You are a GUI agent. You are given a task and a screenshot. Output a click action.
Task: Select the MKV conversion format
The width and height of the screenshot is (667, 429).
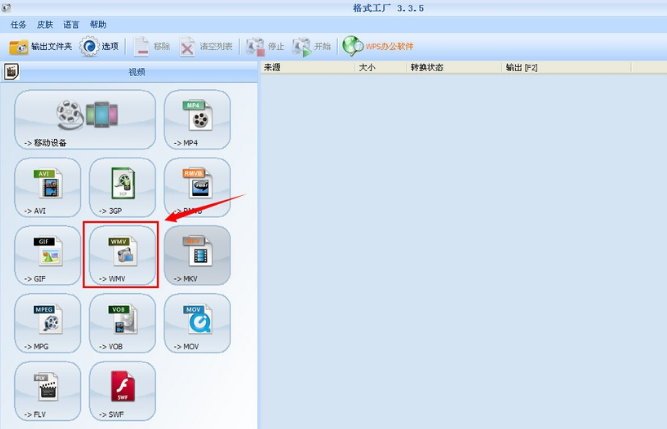(x=197, y=255)
